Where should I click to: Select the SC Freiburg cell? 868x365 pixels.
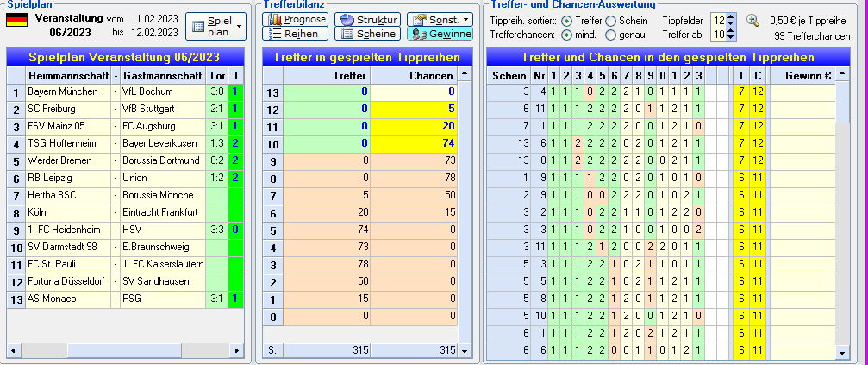pyautogui.click(x=68, y=109)
